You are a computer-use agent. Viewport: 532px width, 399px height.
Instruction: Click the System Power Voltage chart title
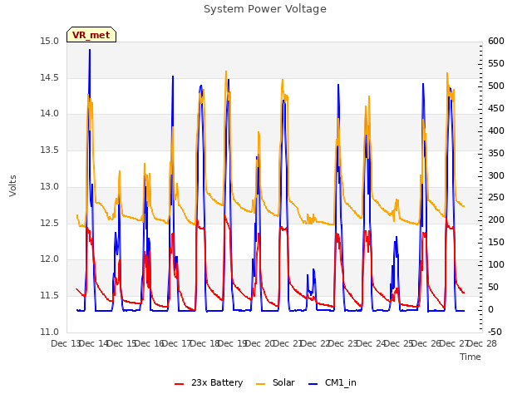tap(265, 9)
